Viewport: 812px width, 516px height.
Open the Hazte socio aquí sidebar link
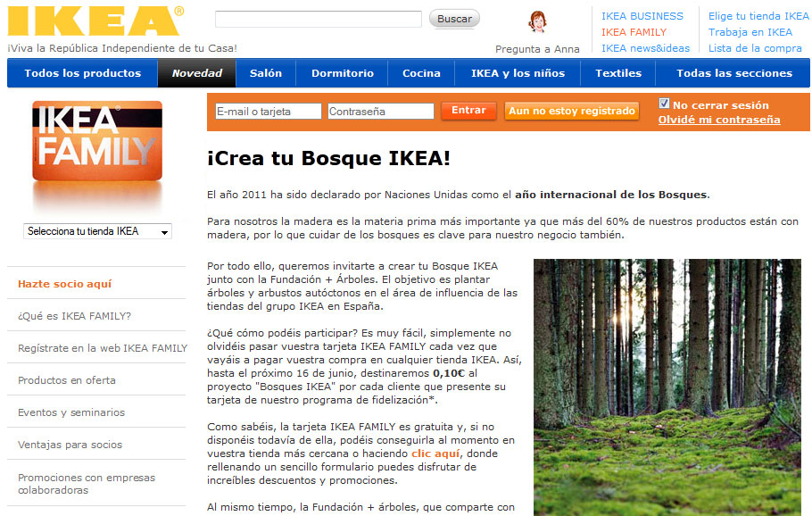65,284
